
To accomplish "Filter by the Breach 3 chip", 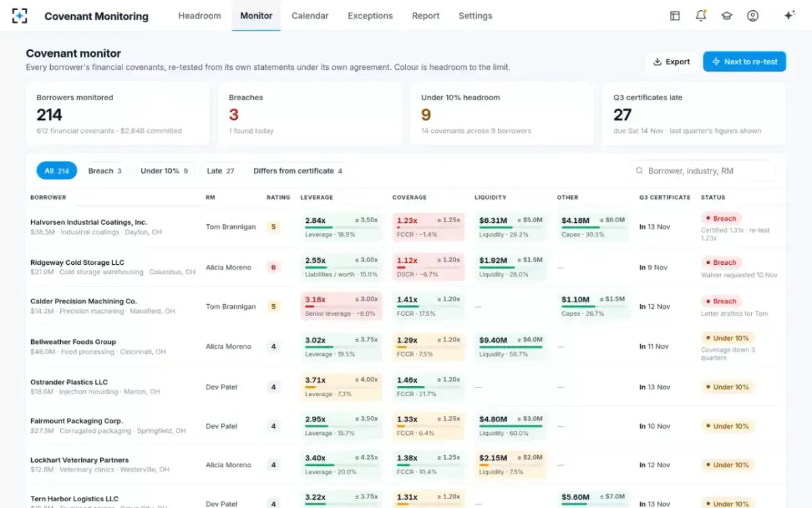I will (105, 171).
